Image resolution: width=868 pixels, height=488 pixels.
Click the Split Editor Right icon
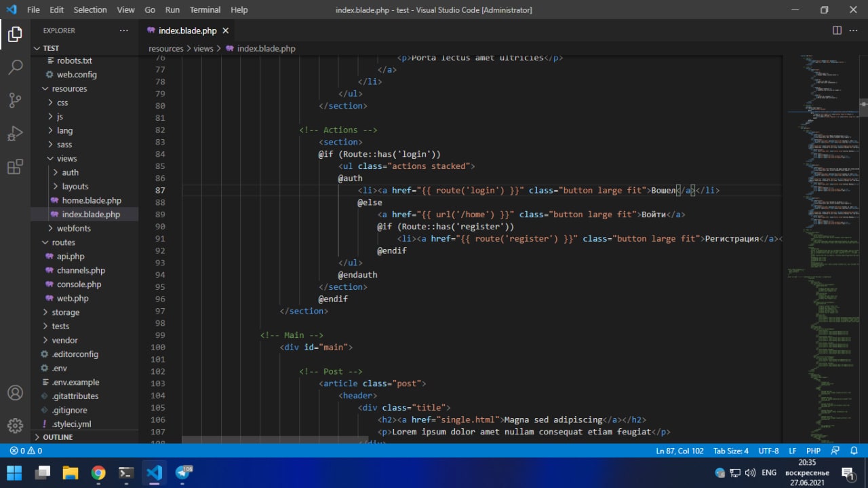click(x=837, y=31)
